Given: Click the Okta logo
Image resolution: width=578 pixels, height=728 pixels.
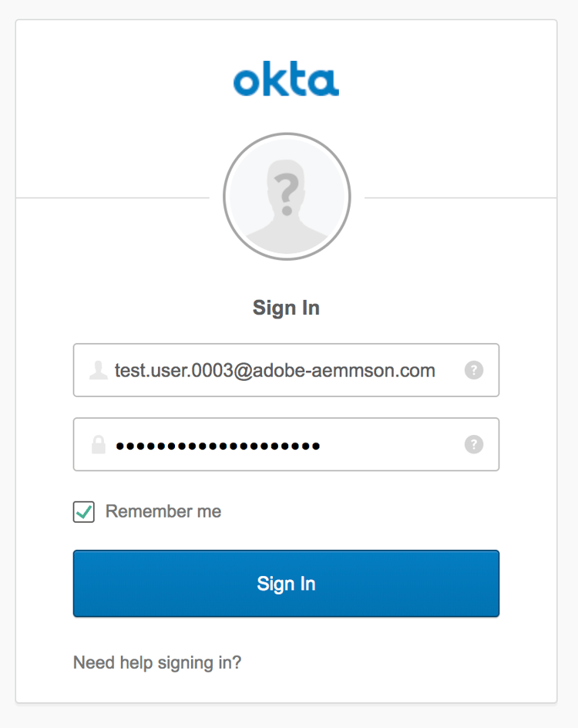Looking at the screenshot, I should [x=286, y=80].
